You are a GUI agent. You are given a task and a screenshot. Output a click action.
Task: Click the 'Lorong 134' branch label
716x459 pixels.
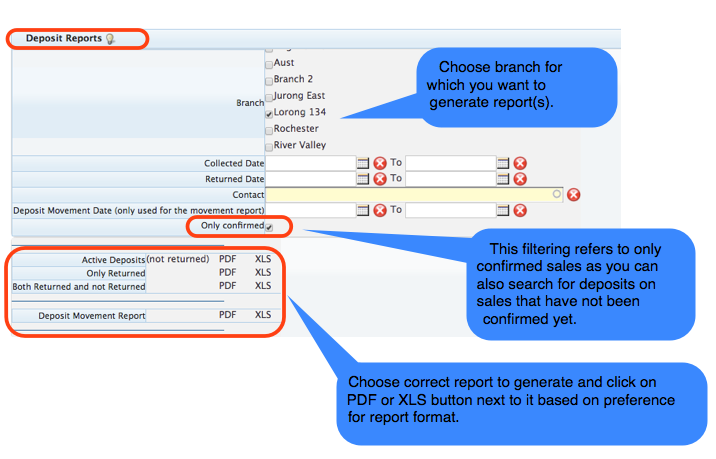coord(300,112)
